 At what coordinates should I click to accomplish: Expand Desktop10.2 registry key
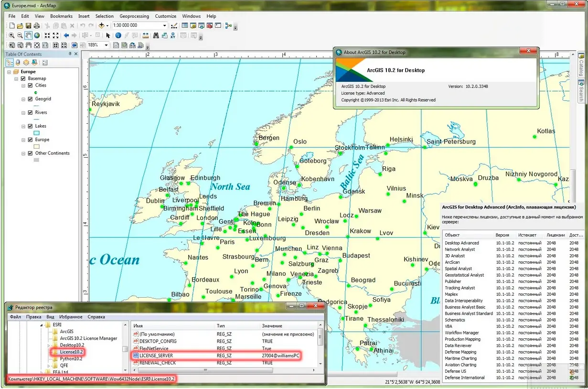click(48, 345)
